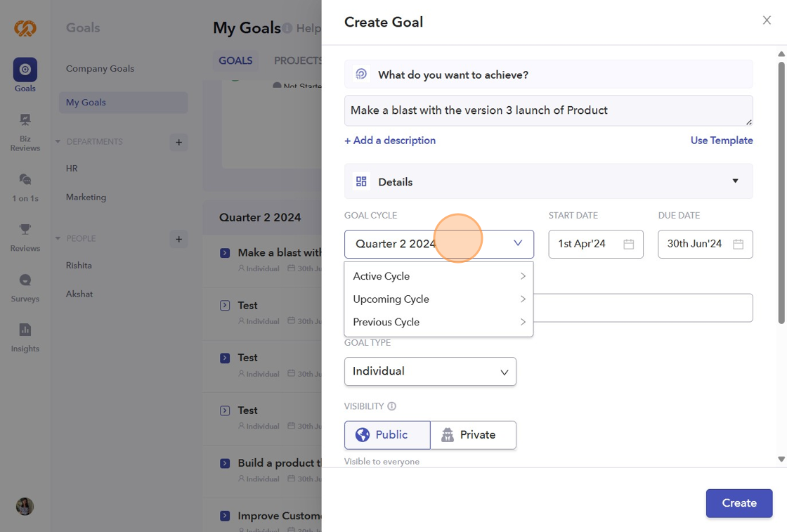The image size is (787, 532).
Task: Click the Start Date calendar icon
Action: [629, 244]
